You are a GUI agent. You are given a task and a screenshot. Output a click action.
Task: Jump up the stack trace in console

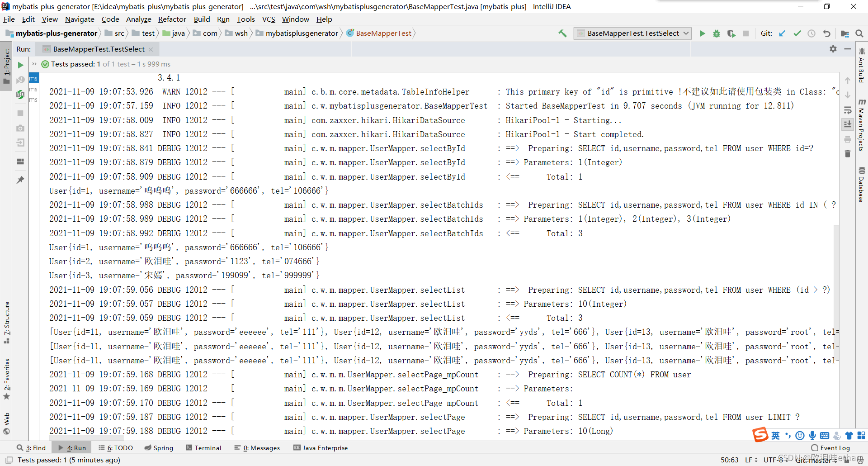tap(848, 81)
